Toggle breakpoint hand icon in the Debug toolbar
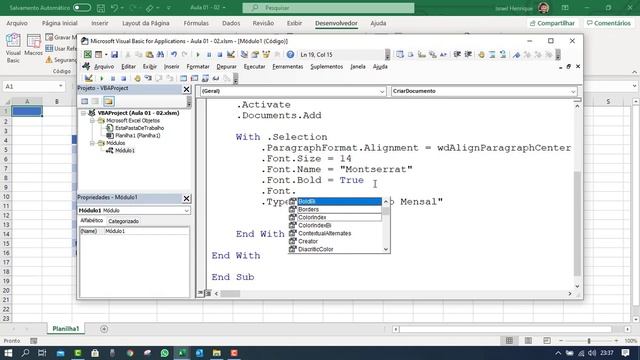Image resolution: width=640 pixels, height=360 pixels. 138,78
